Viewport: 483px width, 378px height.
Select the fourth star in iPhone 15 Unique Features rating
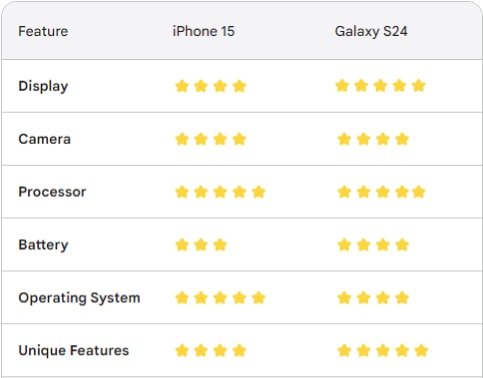tap(239, 351)
